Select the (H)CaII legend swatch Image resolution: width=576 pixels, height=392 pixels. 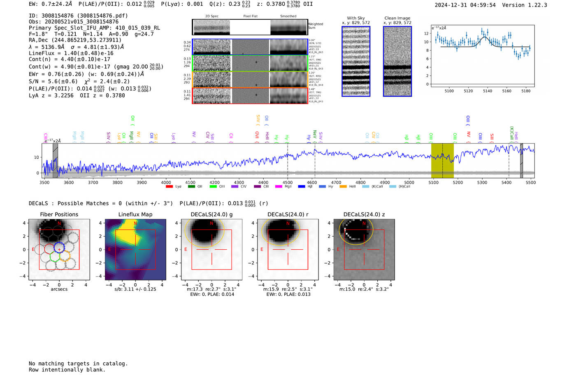click(x=393, y=187)
